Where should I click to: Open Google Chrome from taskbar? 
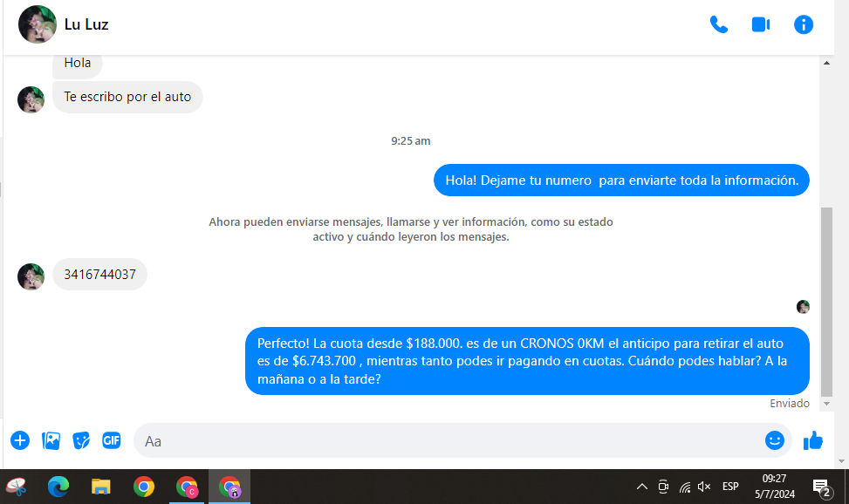coord(143,487)
